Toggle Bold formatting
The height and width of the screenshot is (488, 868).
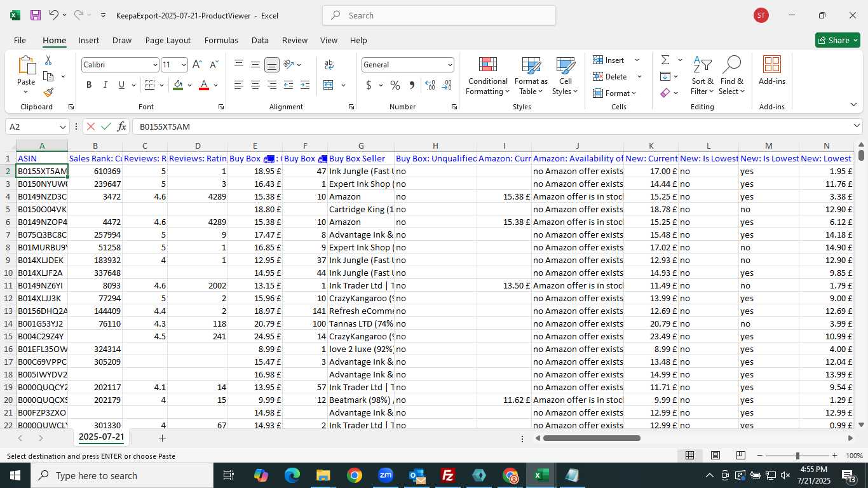pos(89,85)
